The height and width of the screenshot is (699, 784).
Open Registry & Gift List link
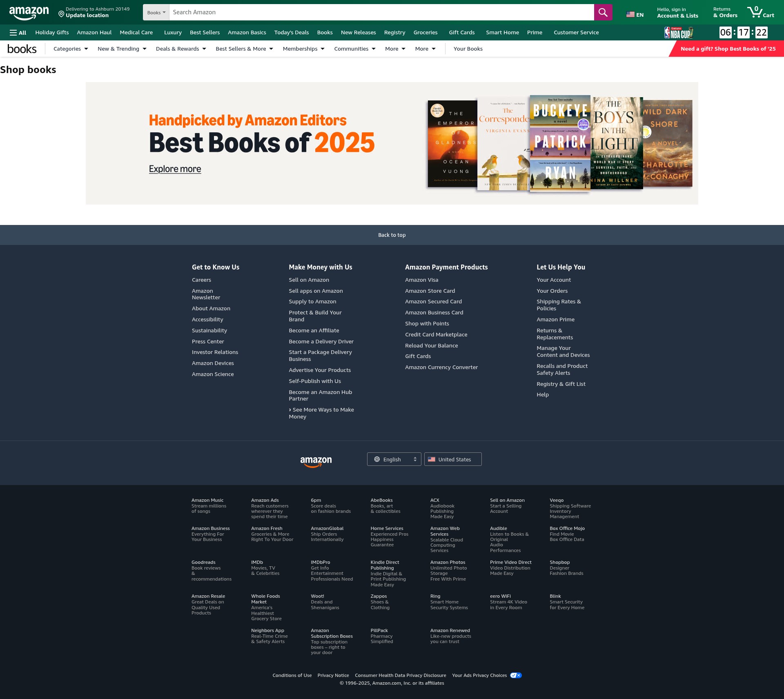pos(561,384)
